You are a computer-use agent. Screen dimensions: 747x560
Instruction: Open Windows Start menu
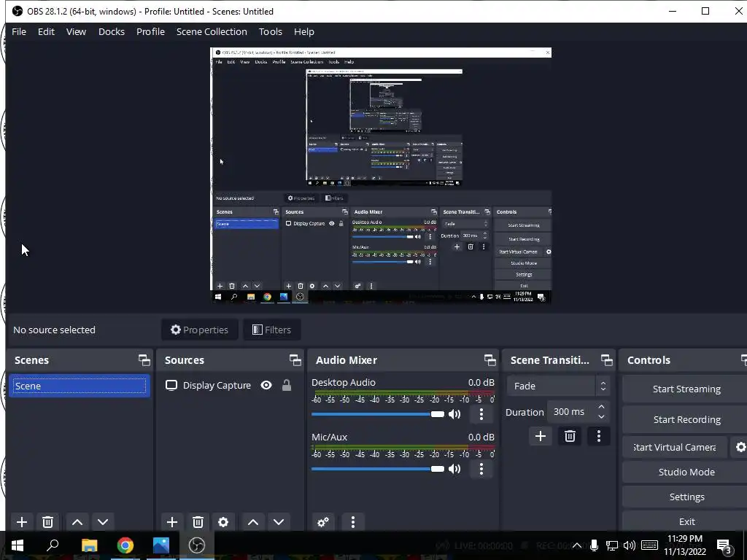[x=18, y=545]
